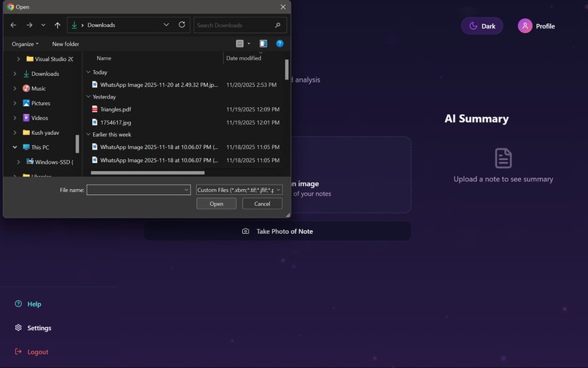Collapse the This PC tree node
The height and width of the screenshot is (368, 588).
click(15, 147)
